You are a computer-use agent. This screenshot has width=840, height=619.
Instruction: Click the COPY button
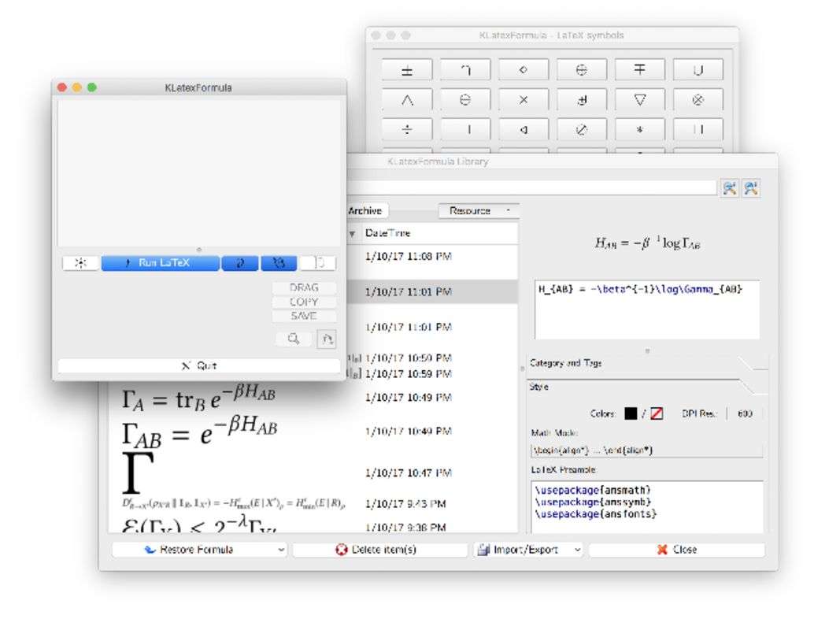(305, 302)
